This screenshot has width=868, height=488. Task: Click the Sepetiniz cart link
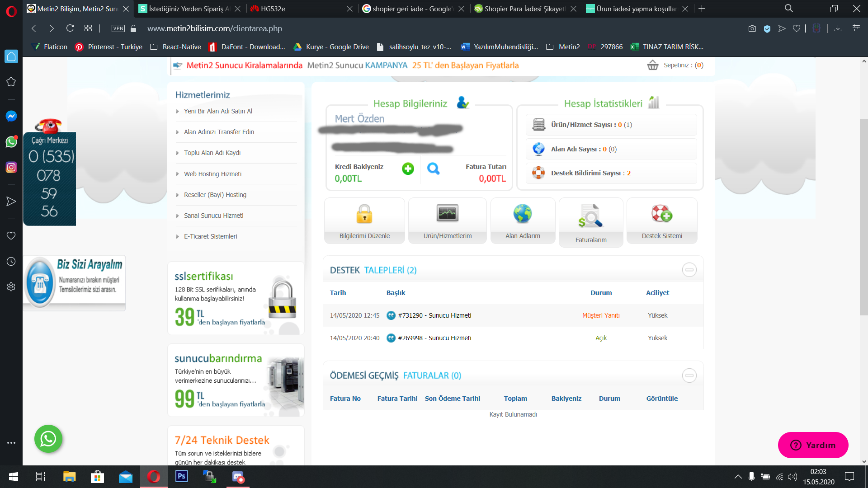click(x=683, y=65)
